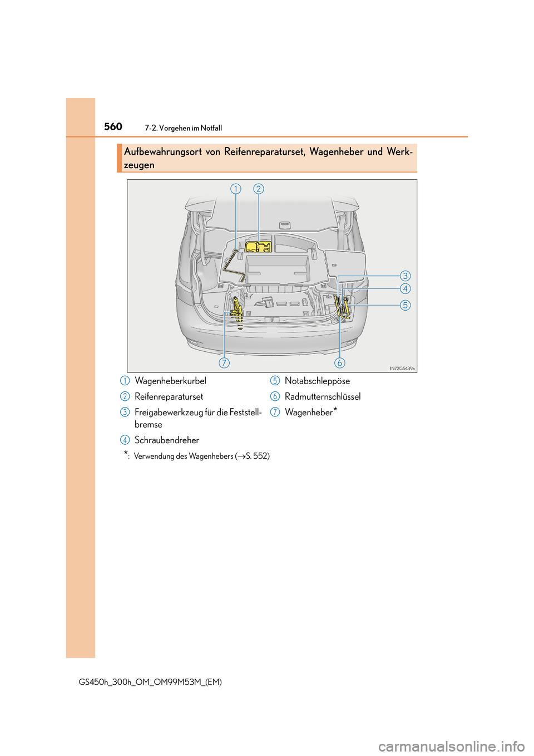Select callout number 4 right of the trunk
The image size is (534, 756).
point(406,288)
